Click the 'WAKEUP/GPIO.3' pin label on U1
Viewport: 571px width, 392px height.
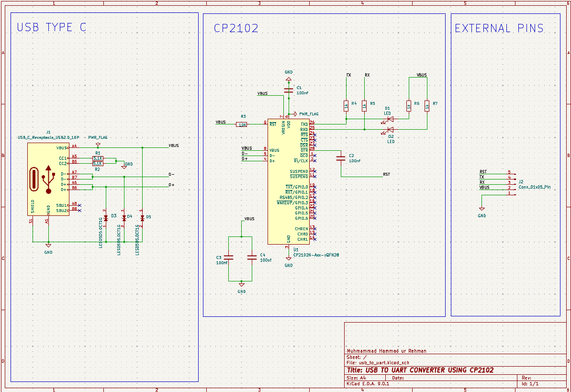(292, 202)
